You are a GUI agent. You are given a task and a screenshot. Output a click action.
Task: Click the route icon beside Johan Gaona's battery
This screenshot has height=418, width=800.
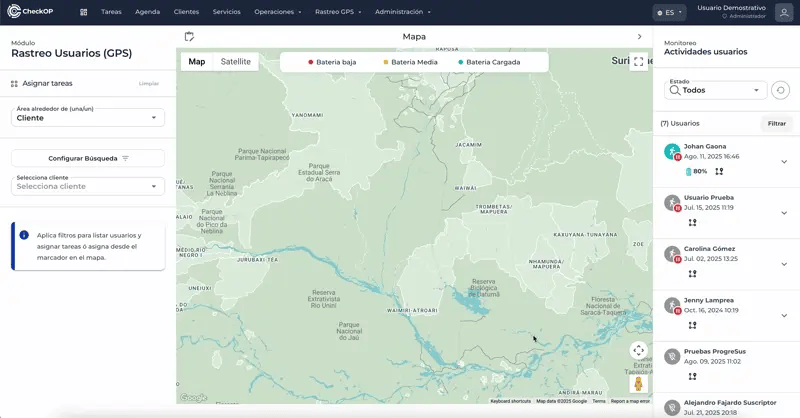719,171
